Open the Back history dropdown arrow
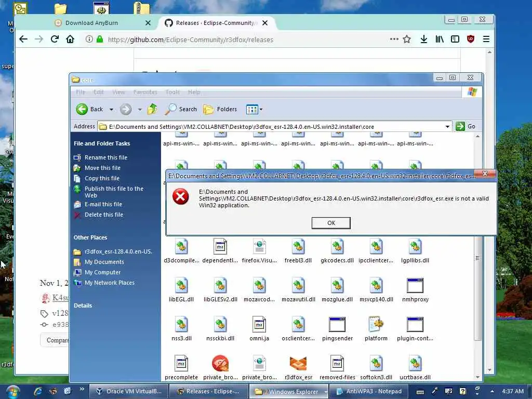Image resolution: width=532 pixels, height=399 pixels. pyautogui.click(x=111, y=109)
